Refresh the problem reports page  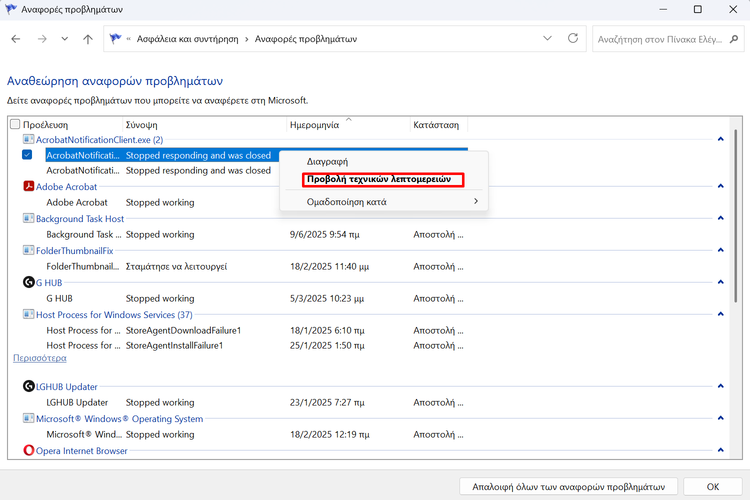573,38
